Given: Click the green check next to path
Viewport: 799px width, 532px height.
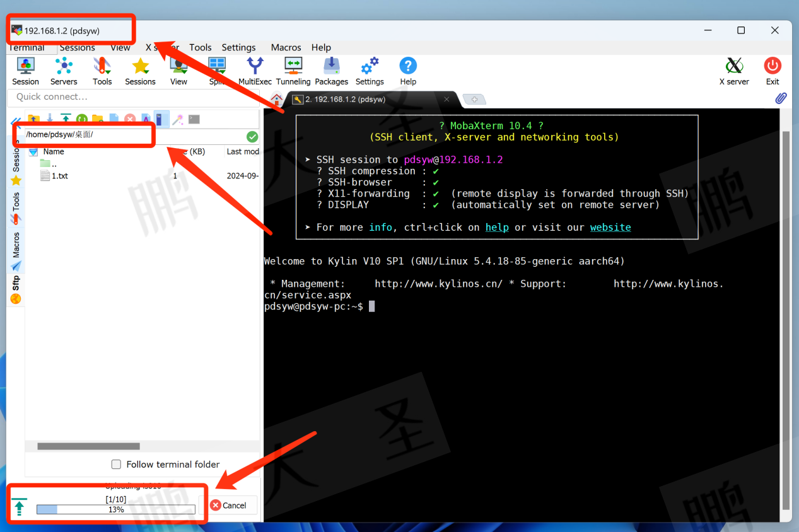Looking at the screenshot, I should [252, 137].
